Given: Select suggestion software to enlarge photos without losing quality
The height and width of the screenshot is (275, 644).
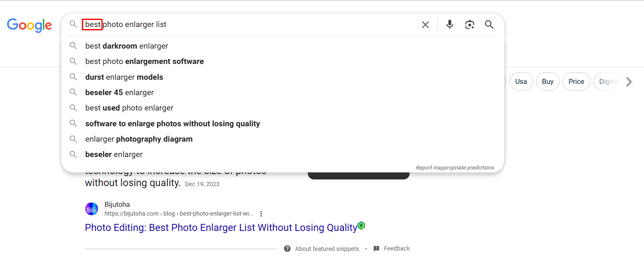Looking at the screenshot, I should pyautogui.click(x=283, y=124).
